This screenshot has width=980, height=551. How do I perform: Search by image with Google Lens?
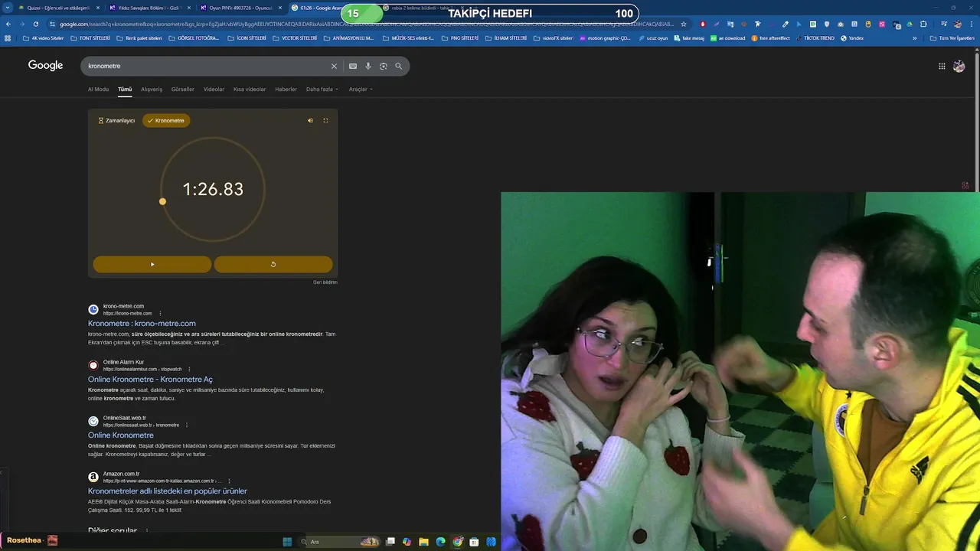[x=383, y=66]
